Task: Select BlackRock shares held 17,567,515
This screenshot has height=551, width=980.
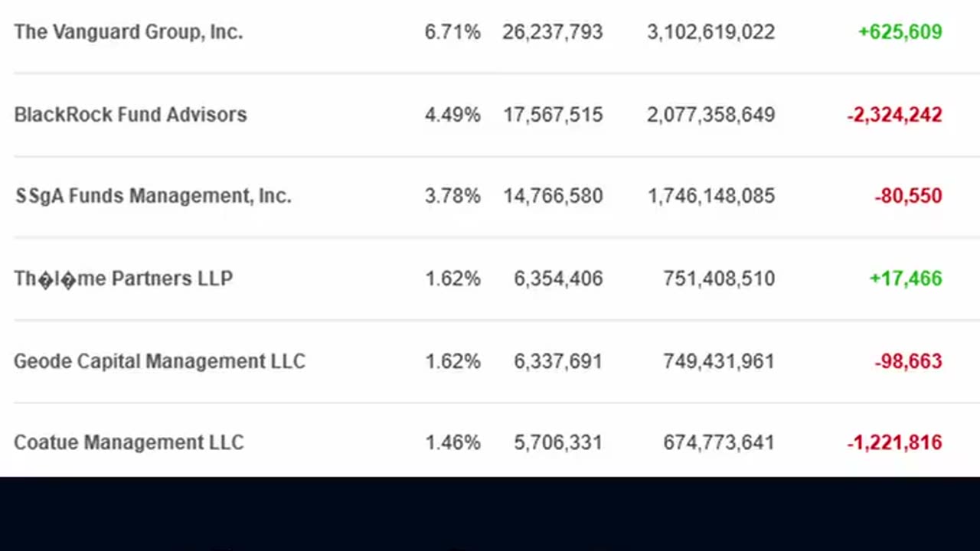Action: (x=553, y=115)
